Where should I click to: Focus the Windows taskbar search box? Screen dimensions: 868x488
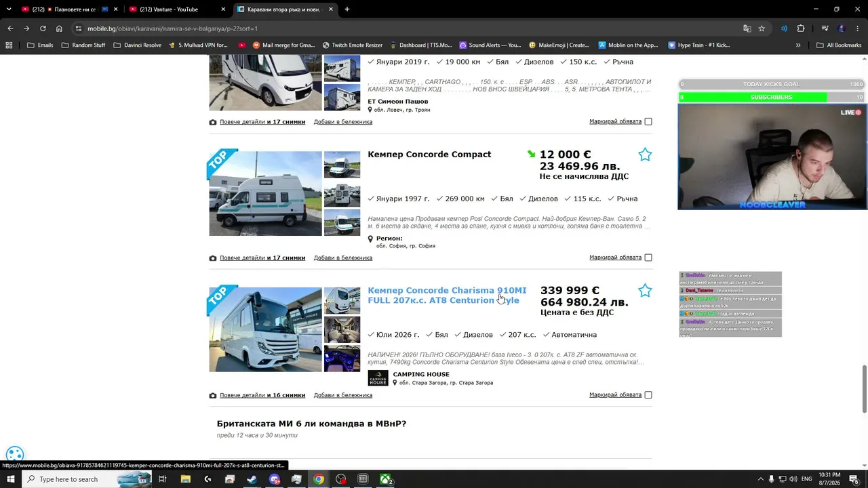pos(88,479)
